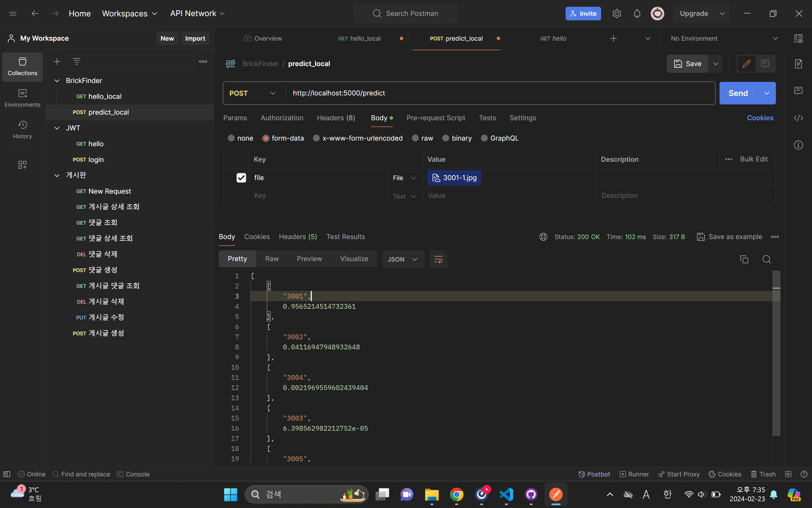The height and width of the screenshot is (508, 812).
Task: Click the comment mode icon beside the pencil
Action: 765,63
